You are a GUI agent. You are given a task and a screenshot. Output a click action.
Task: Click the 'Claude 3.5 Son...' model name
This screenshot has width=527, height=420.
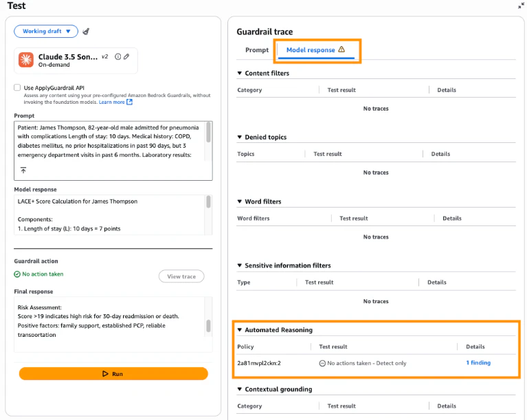click(x=68, y=57)
